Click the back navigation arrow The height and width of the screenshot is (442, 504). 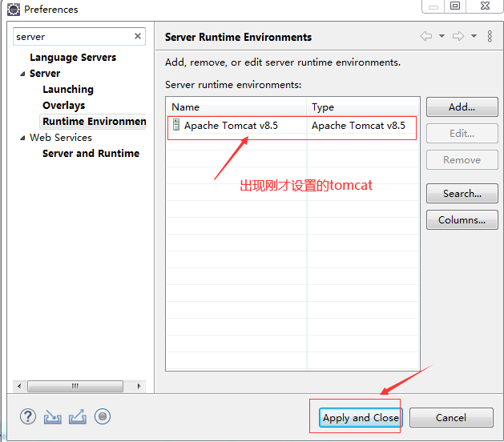[426, 36]
